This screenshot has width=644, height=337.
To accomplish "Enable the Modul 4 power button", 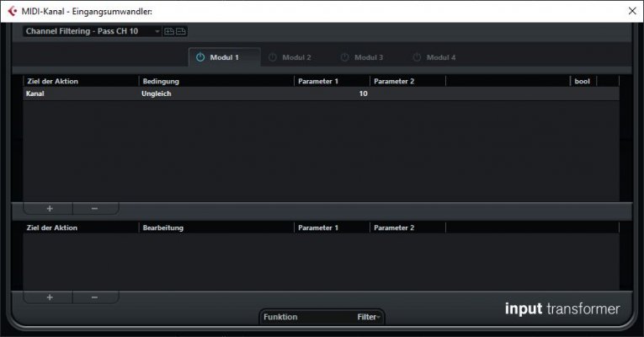I will coord(417,57).
